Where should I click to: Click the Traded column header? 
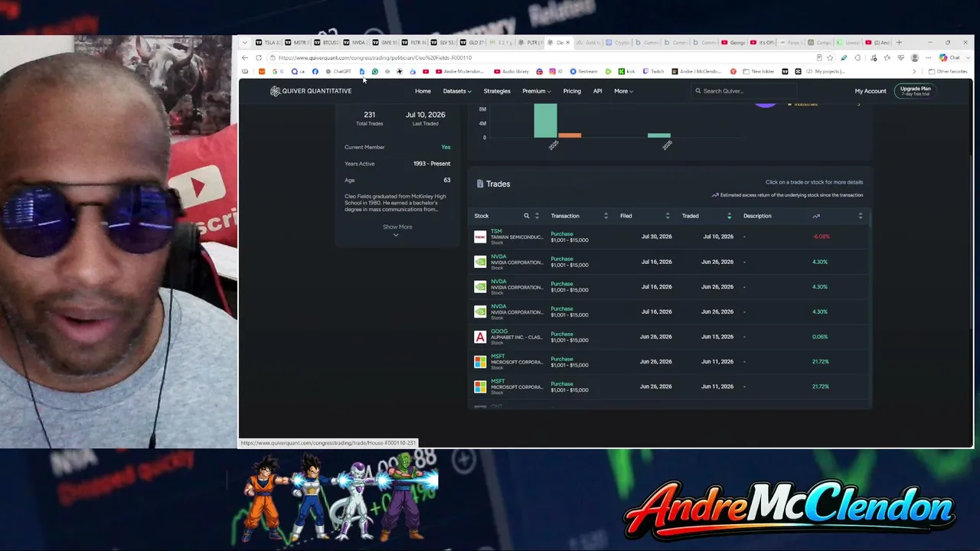coord(691,216)
